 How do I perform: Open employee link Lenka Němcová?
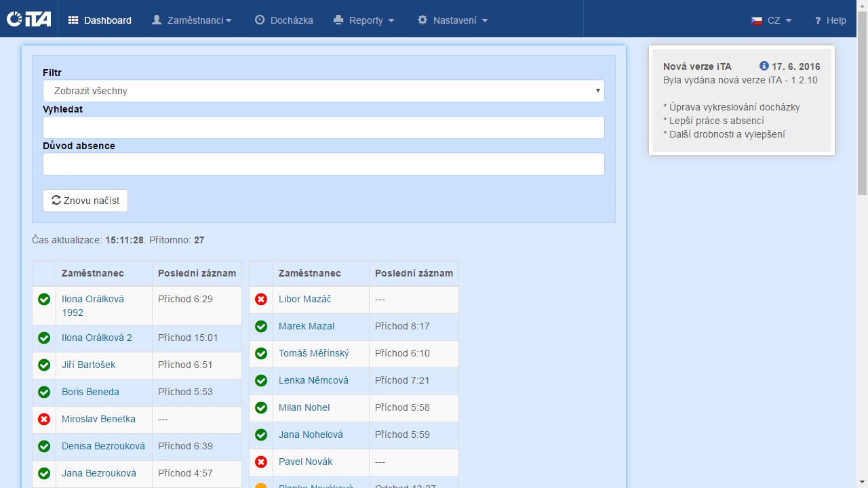pos(313,380)
